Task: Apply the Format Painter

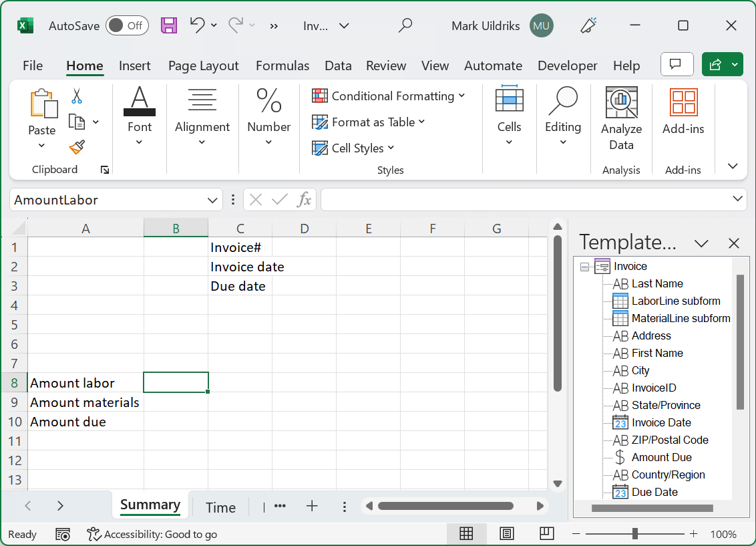Action: tap(78, 146)
